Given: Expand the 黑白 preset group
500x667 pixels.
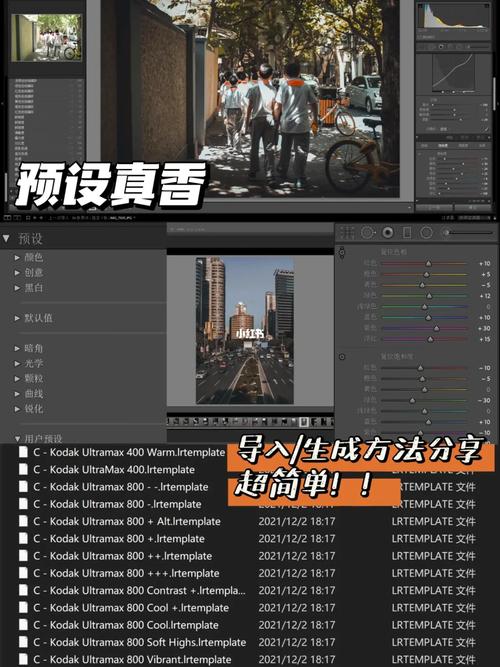Looking at the screenshot, I should tap(17, 288).
